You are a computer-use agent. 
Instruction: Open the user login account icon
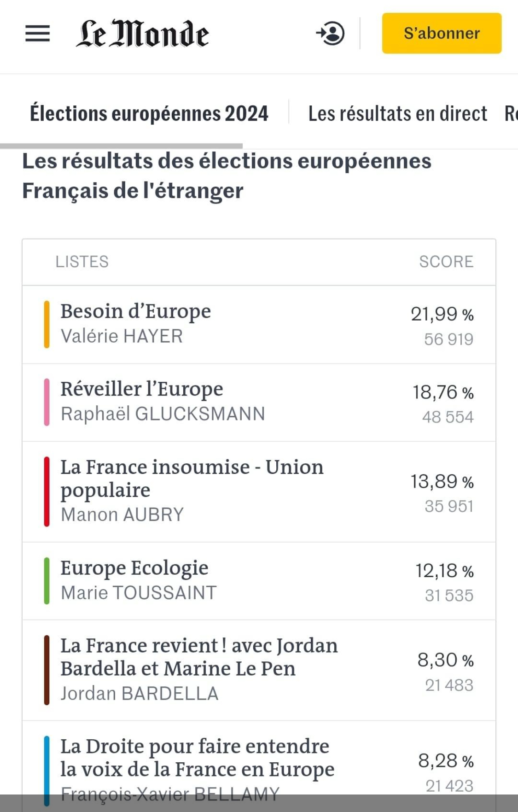tap(331, 33)
